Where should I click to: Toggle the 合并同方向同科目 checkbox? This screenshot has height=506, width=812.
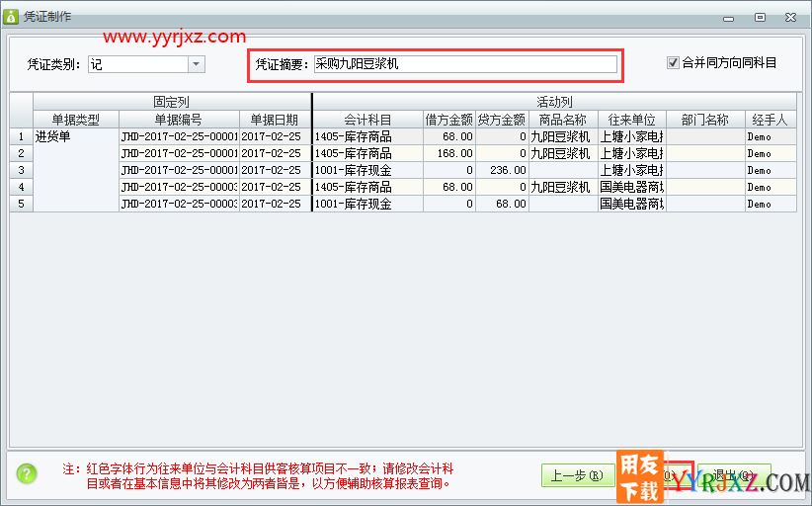674,62
